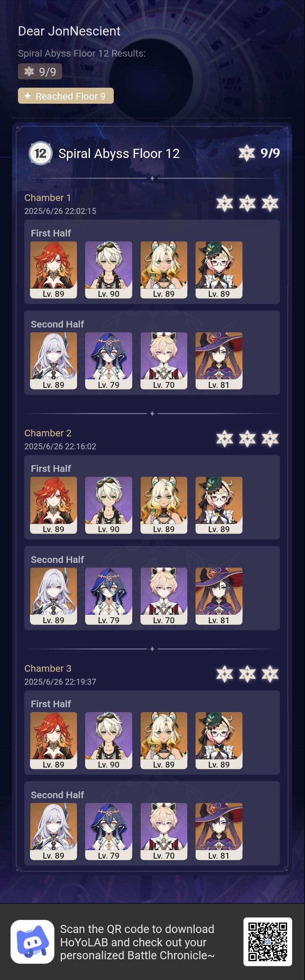Click the Spiral Abyss Floor 12 title
Viewport: 305px width, 980px height.
pyautogui.click(x=119, y=153)
